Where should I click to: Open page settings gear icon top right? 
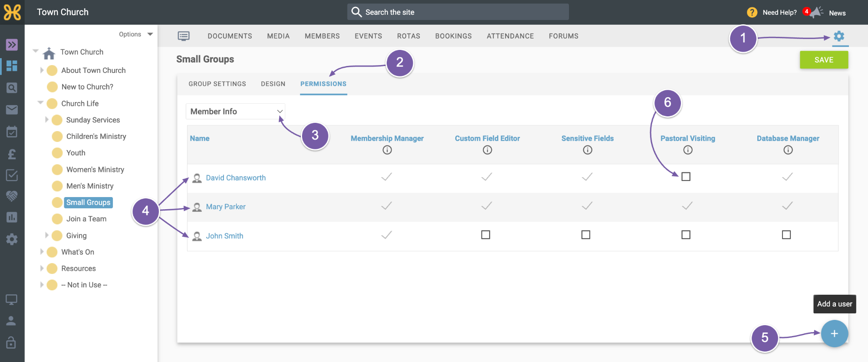click(839, 36)
